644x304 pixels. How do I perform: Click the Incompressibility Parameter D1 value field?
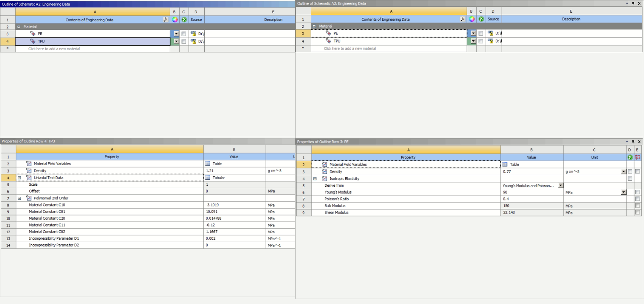(x=234, y=238)
